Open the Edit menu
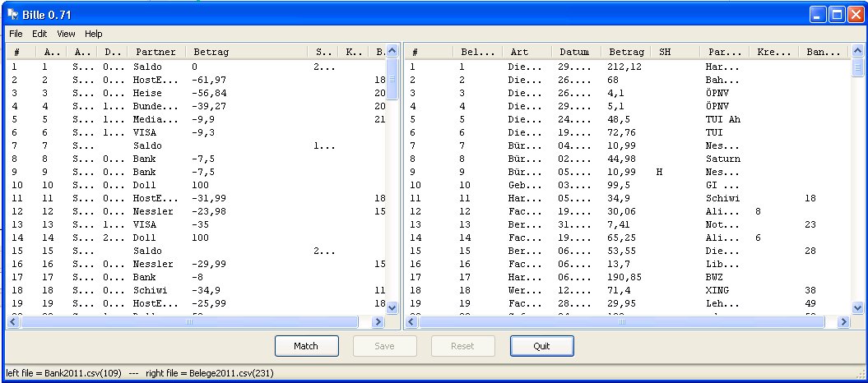Image resolution: width=868 pixels, height=383 pixels. point(39,34)
